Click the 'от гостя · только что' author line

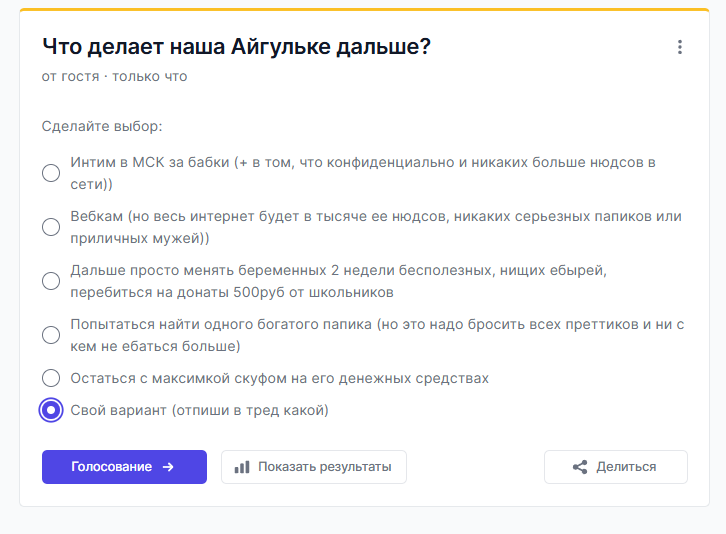114,76
